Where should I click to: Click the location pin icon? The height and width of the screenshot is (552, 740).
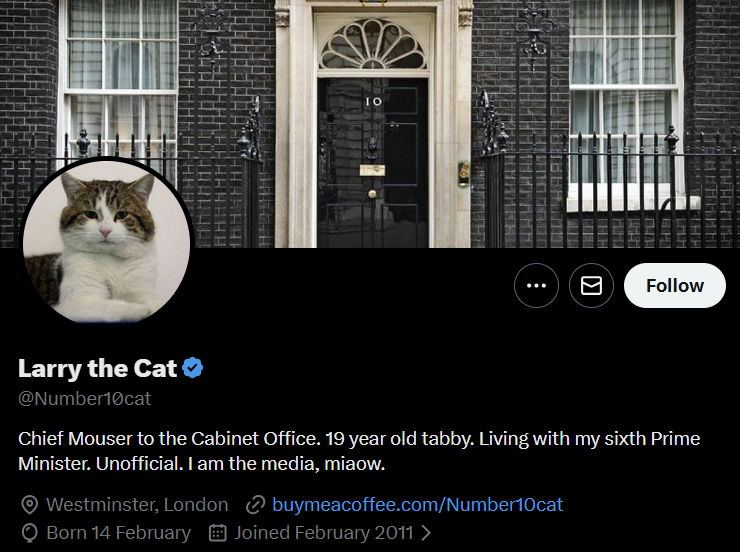pyautogui.click(x=30, y=505)
